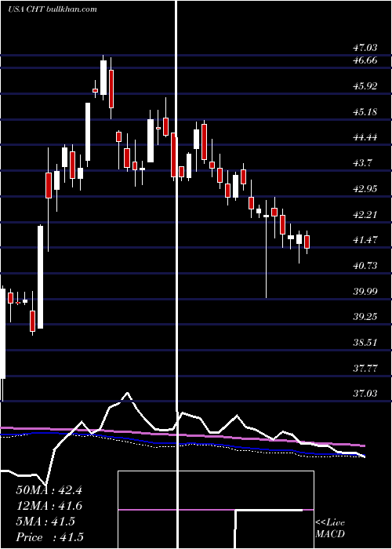Viewport: 392px width, 549px height.
Task: Click the 37.03 price axis label
Action: pos(365,394)
